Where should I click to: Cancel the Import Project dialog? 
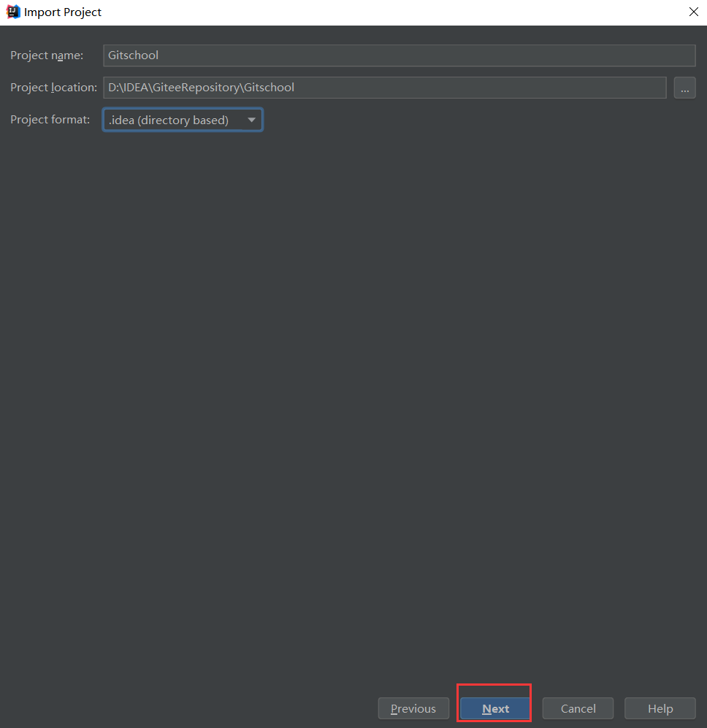click(578, 708)
